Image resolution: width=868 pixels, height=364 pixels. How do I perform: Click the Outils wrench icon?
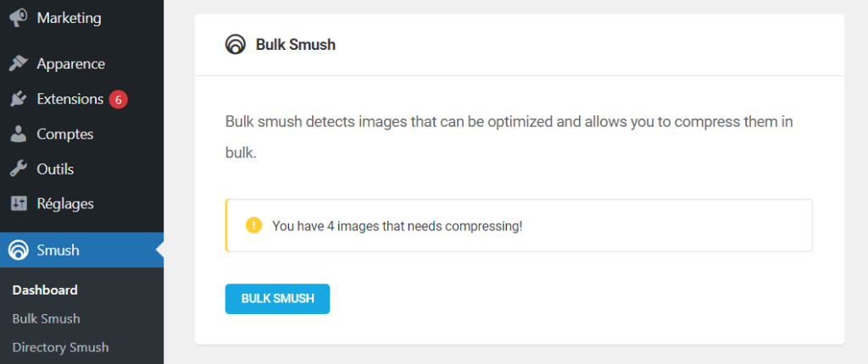(x=18, y=168)
